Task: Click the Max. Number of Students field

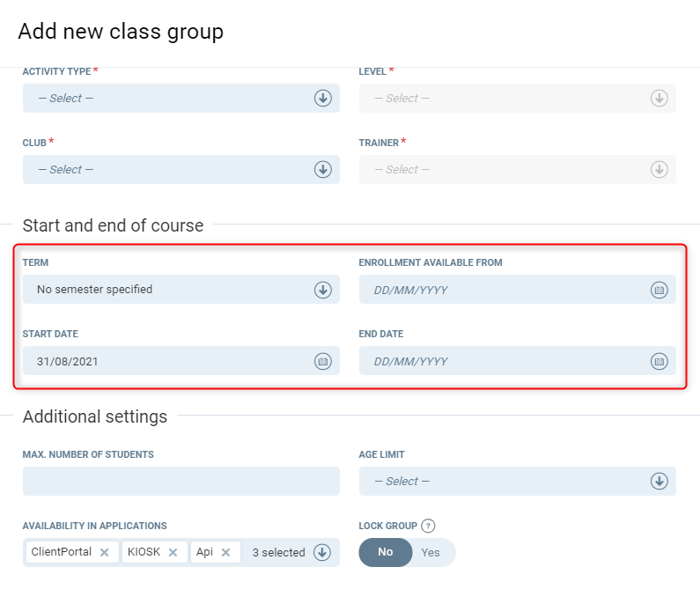Action: coord(181,482)
